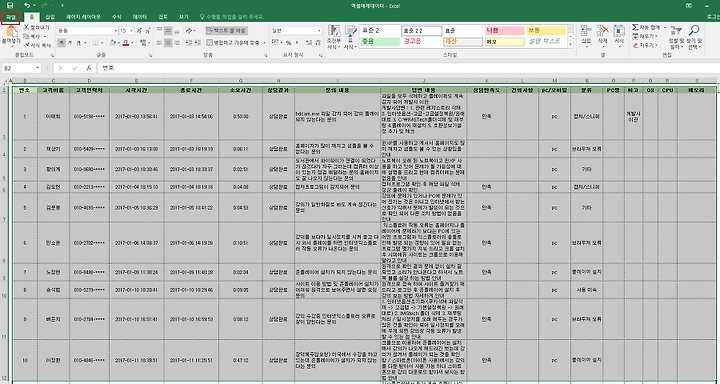Click the Orientation (text angle) icon
The image size is (720, 384).
(190, 30)
